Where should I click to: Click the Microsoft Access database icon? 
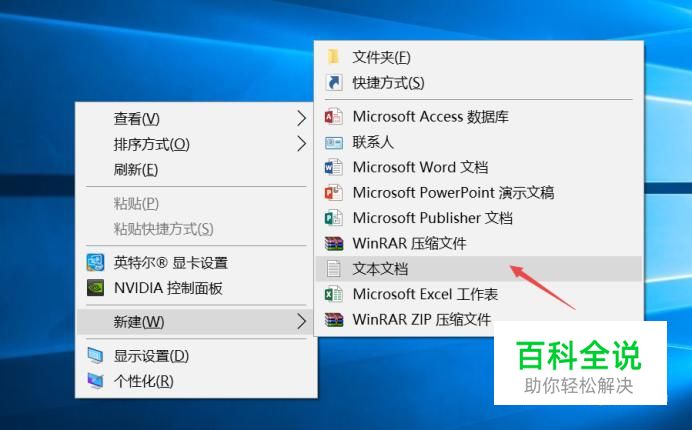pos(334,117)
